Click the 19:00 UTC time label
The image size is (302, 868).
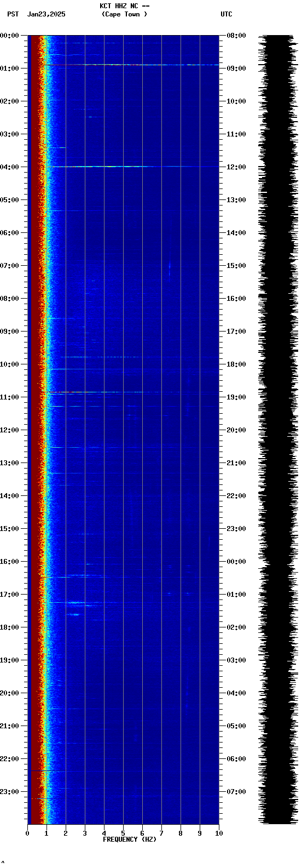point(236,397)
